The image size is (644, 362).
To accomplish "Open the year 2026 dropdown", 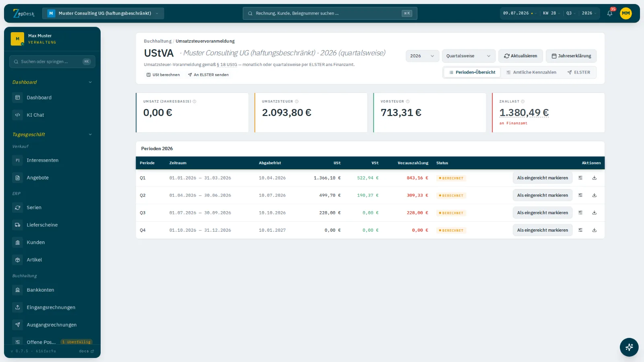I will (422, 56).
